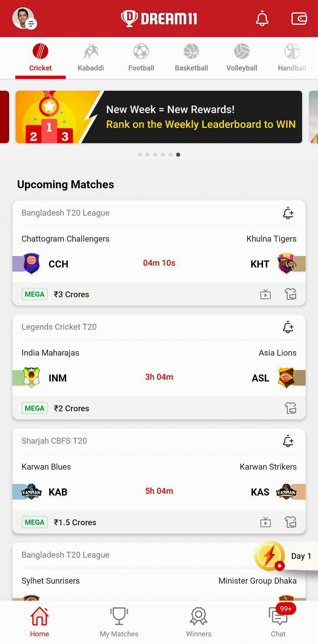Viewport: 318px width, 644px height.
Task: Open the notifications bell in header
Action: [262, 19]
